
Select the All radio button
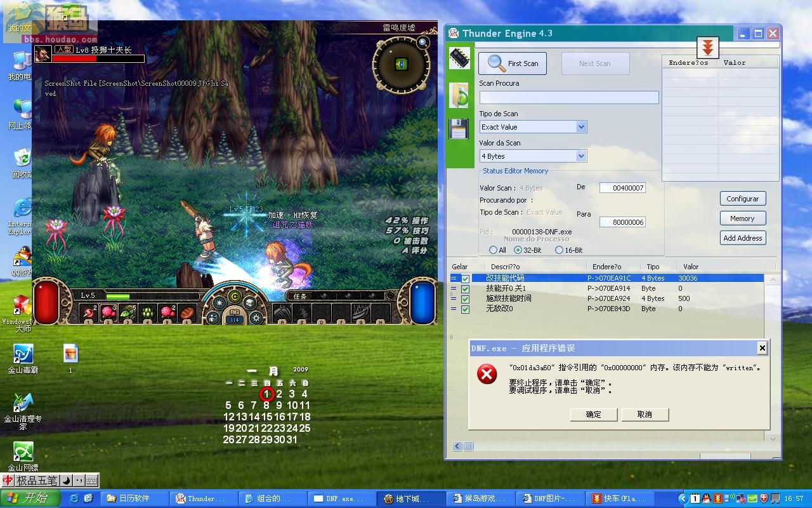point(493,250)
